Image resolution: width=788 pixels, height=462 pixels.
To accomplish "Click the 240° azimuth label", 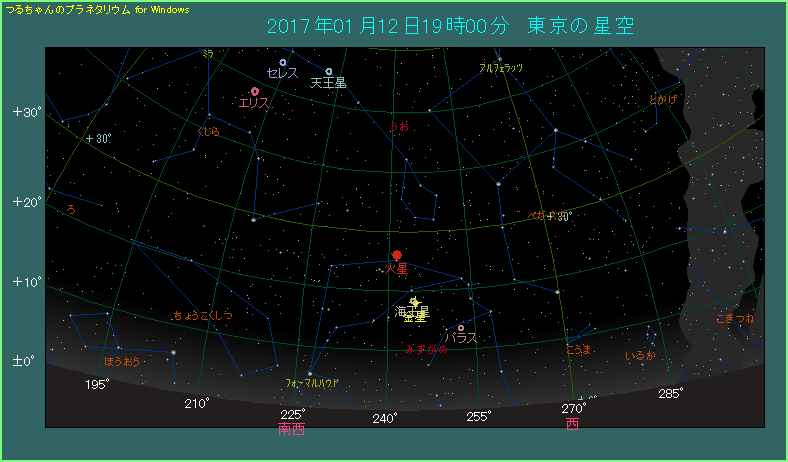I will (385, 417).
